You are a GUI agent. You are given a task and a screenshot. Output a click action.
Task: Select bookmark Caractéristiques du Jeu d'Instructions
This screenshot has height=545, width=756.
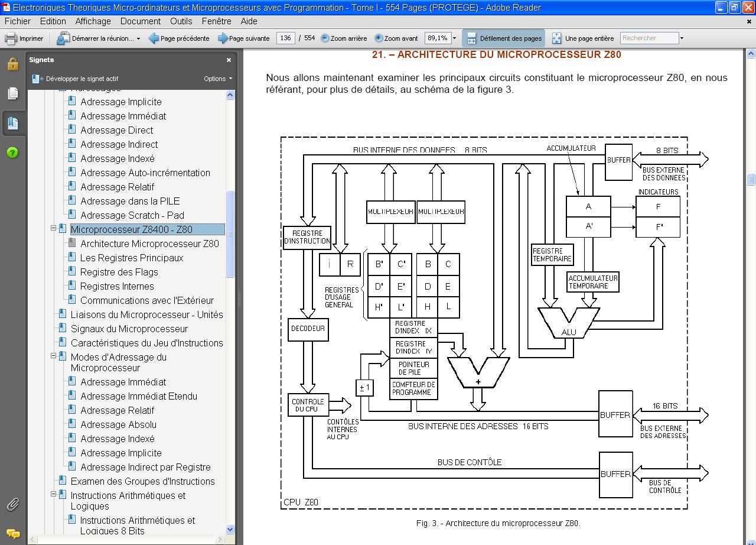click(147, 343)
